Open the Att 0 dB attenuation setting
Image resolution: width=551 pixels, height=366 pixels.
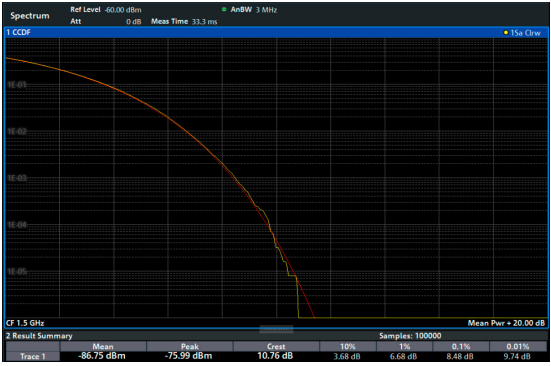point(106,21)
